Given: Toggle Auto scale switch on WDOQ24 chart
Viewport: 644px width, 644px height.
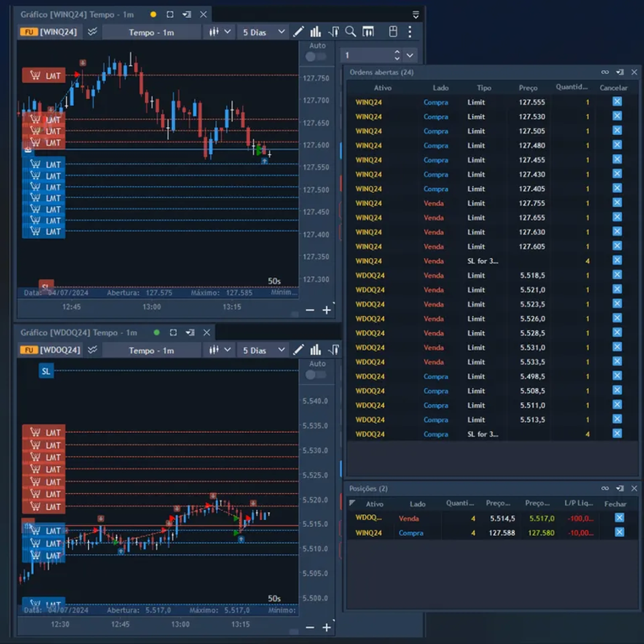Looking at the screenshot, I should 315,375.
